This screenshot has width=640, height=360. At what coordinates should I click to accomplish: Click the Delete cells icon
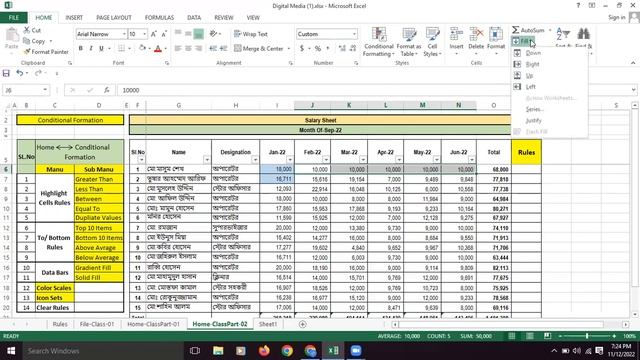[x=476, y=34]
